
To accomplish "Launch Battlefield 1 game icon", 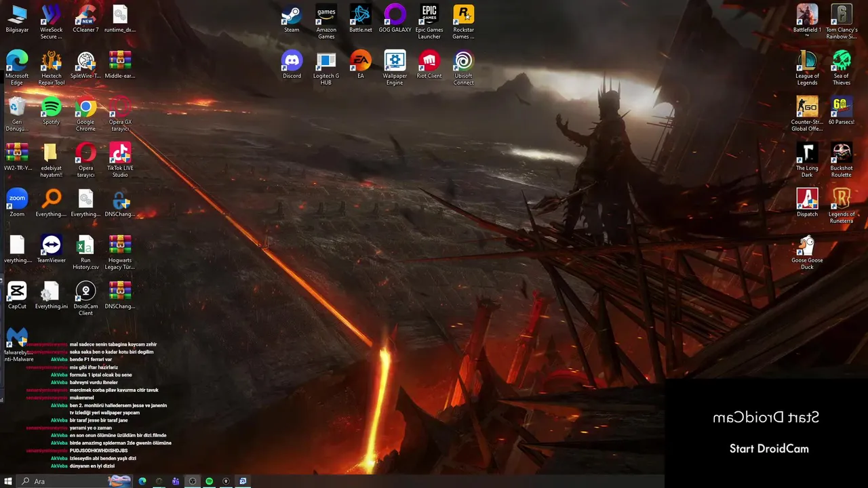I will pyautogui.click(x=807, y=20).
